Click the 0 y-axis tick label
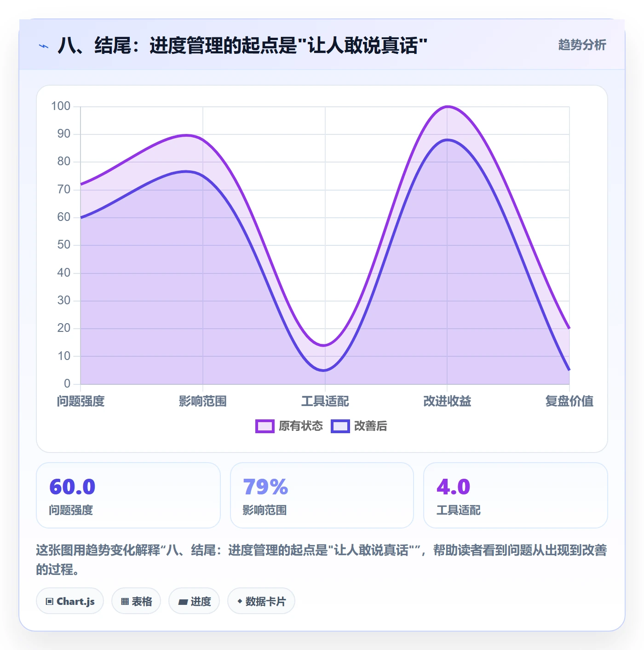This screenshot has height=650, width=644. [67, 383]
